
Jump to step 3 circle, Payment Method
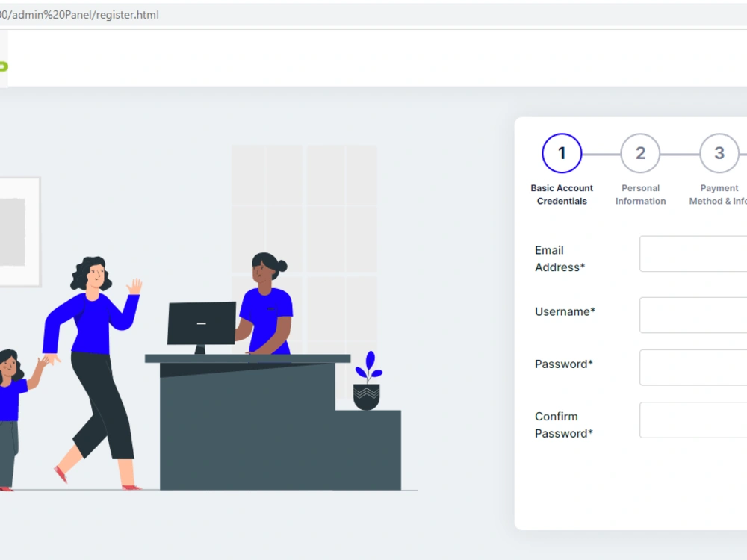tap(719, 153)
